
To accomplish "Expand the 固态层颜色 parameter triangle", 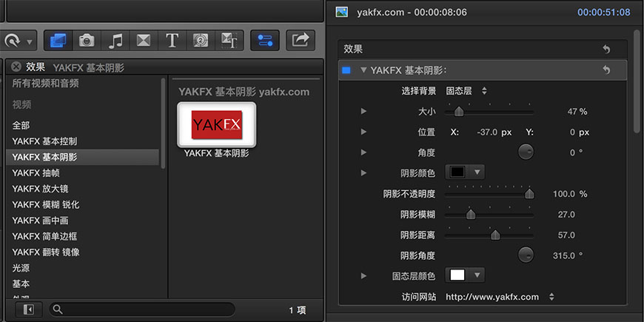I will (x=363, y=275).
